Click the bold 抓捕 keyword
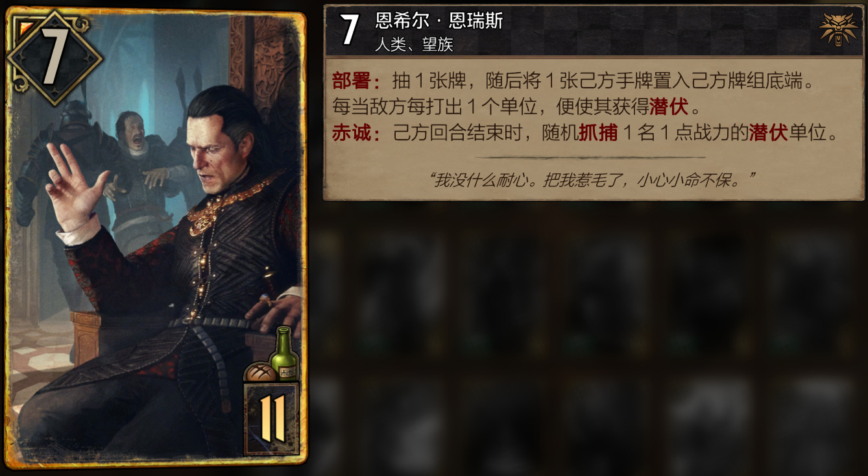Screen dimensions: 868x476 (598, 133)
